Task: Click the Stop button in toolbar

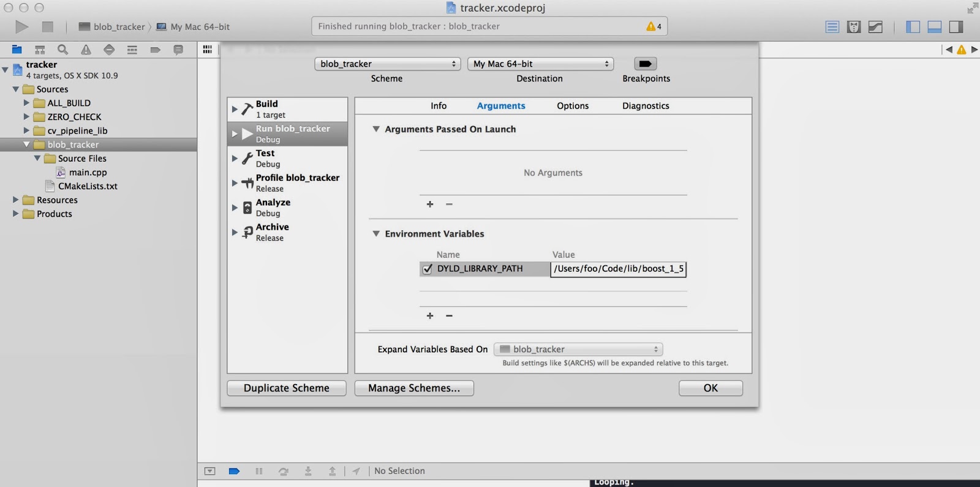Action: coord(47,26)
